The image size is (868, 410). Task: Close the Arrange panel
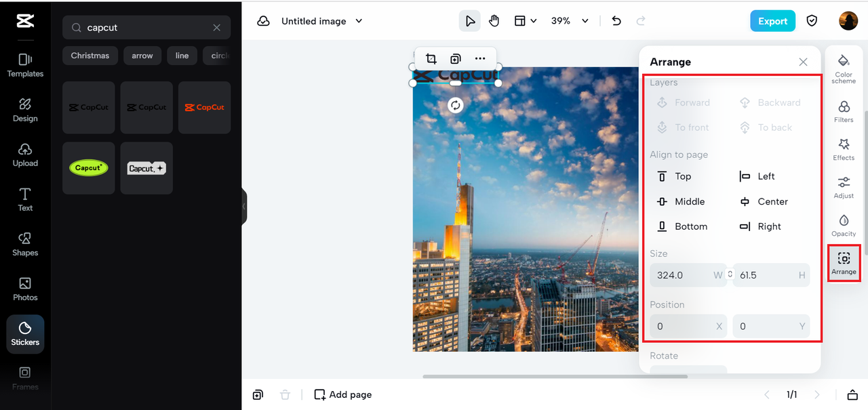click(x=803, y=62)
